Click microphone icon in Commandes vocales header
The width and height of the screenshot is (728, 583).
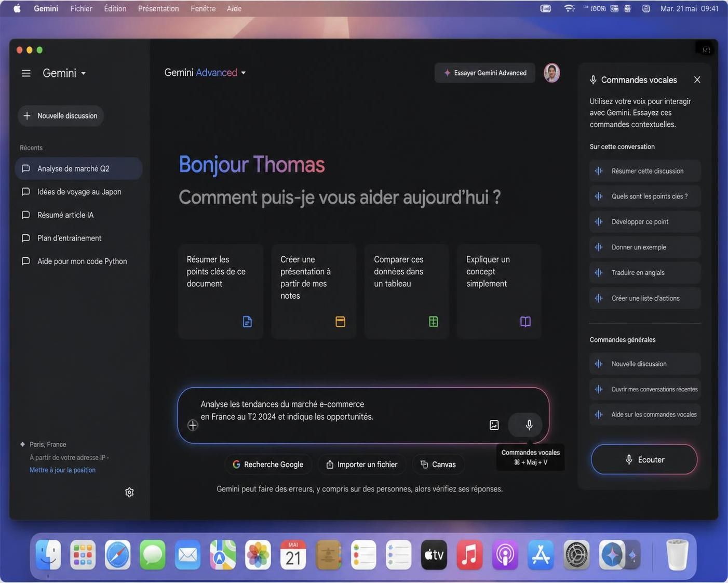(x=593, y=80)
